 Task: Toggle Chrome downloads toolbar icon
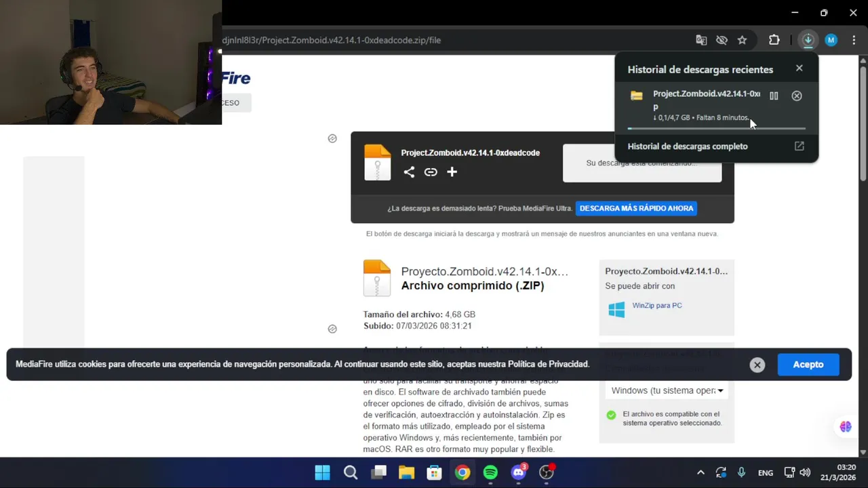(x=808, y=40)
